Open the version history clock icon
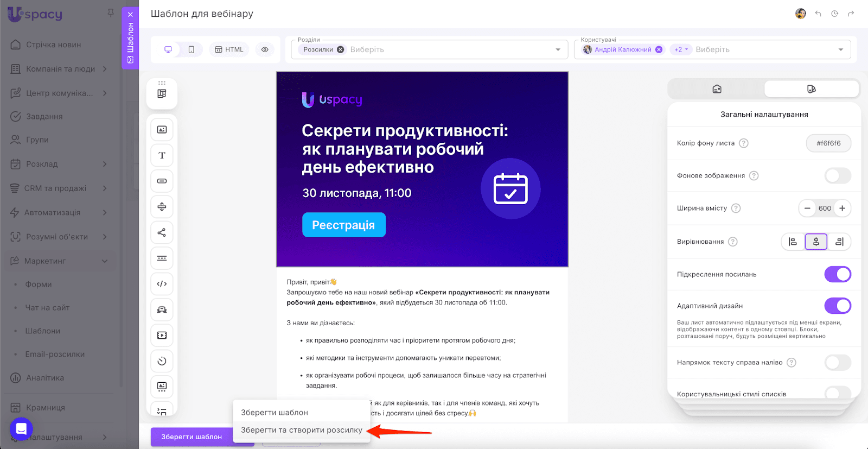Viewport: 868px width, 449px height. tap(834, 14)
